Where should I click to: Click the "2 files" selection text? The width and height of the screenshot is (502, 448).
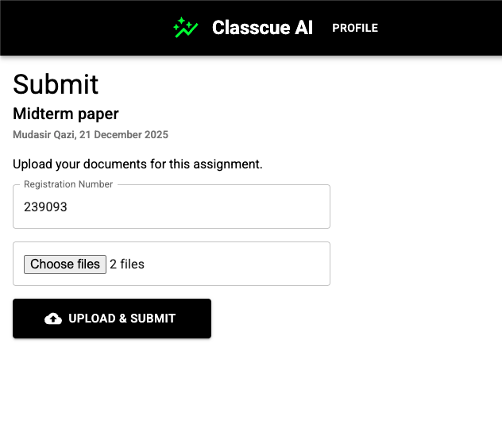pos(127,264)
